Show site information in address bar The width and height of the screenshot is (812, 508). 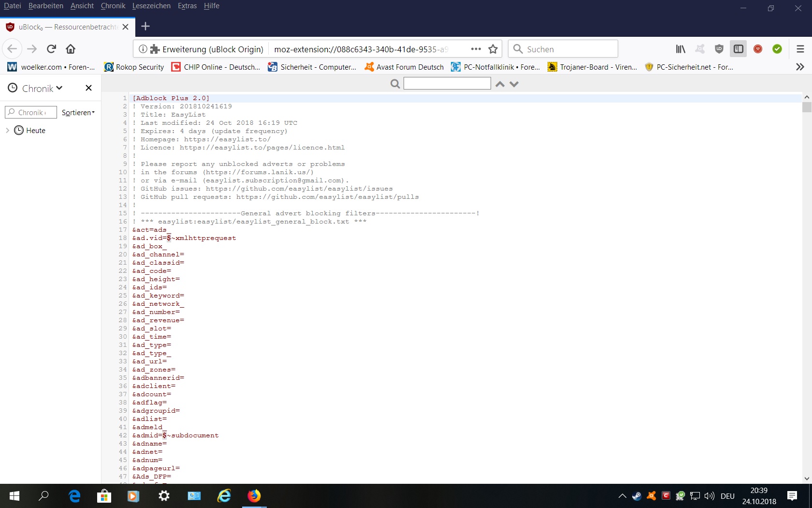(x=143, y=49)
